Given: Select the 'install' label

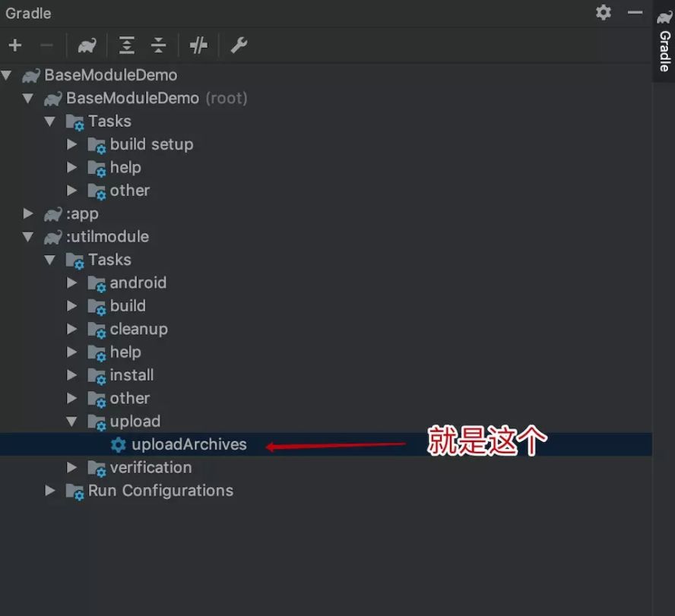Looking at the screenshot, I should click(x=132, y=375).
